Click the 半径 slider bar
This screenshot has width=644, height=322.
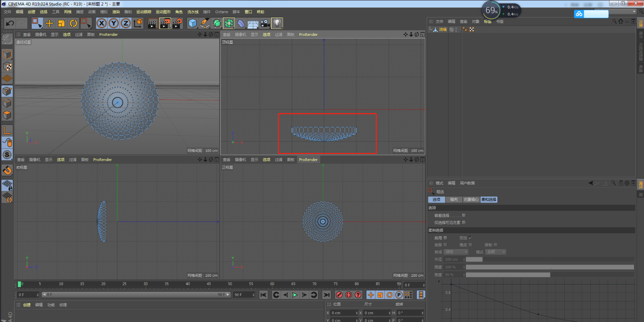click(550, 259)
